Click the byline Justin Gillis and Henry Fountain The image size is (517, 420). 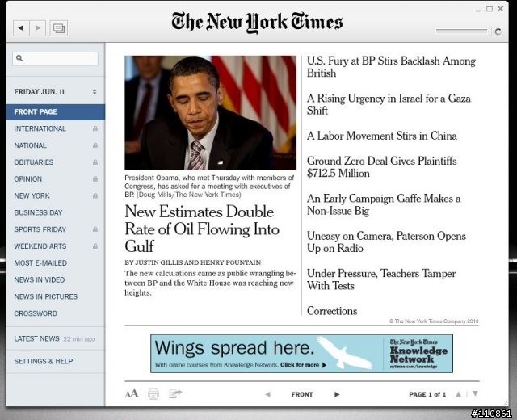tap(192, 262)
